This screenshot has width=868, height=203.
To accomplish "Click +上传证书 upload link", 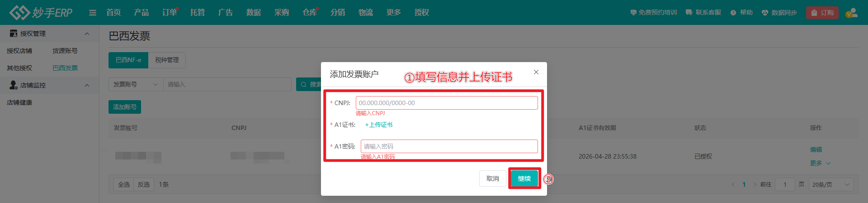I will click(379, 125).
